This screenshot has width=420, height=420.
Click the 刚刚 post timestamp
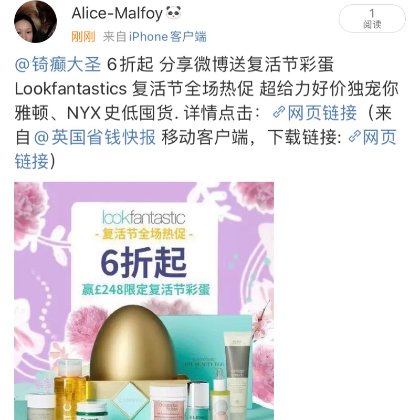(x=83, y=36)
